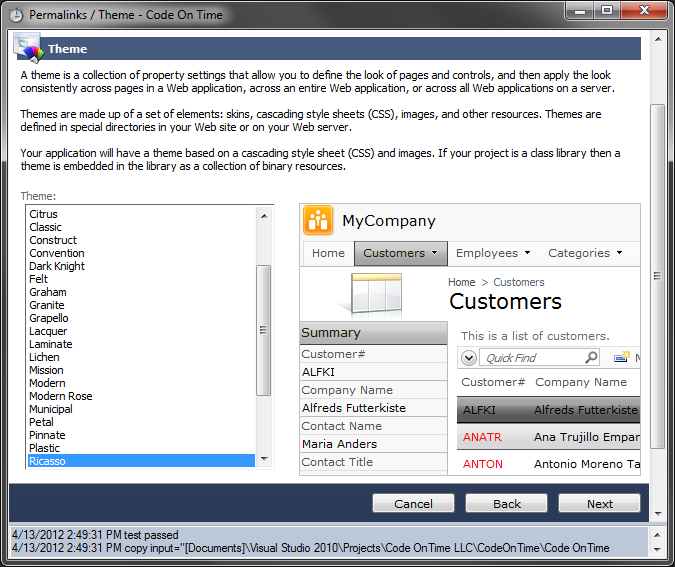Click the theme list scroll-down arrow
Image resolution: width=675 pixels, height=567 pixels.
(264, 459)
